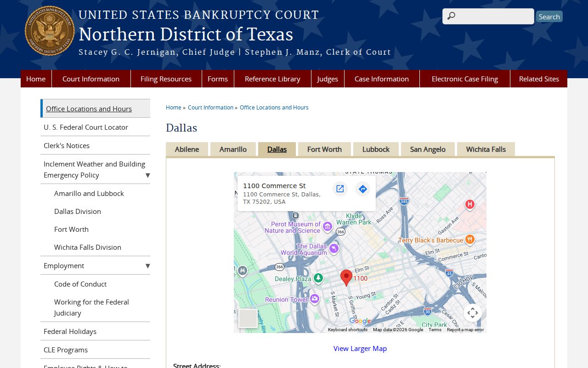Click the Dallas World Aquarium marker icon
The image size is (588, 368).
[334, 249]
